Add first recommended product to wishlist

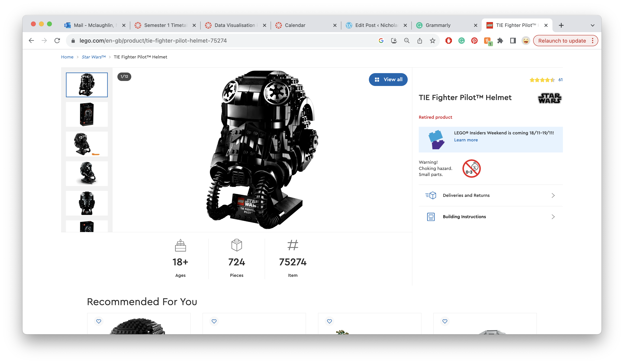99,321
